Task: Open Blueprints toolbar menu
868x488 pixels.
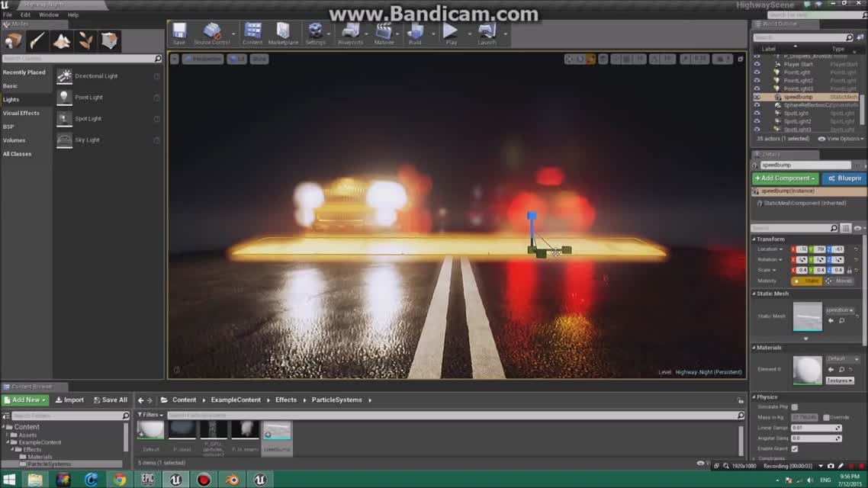Action: [x=350, y=34]
